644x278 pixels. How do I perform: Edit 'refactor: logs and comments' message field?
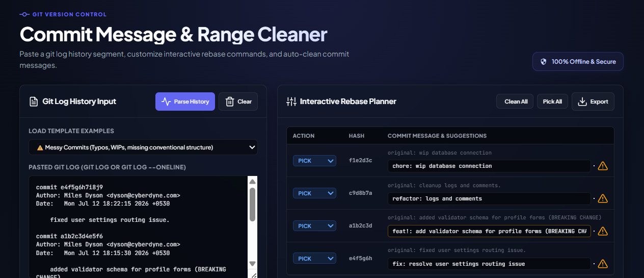(489, 198)
